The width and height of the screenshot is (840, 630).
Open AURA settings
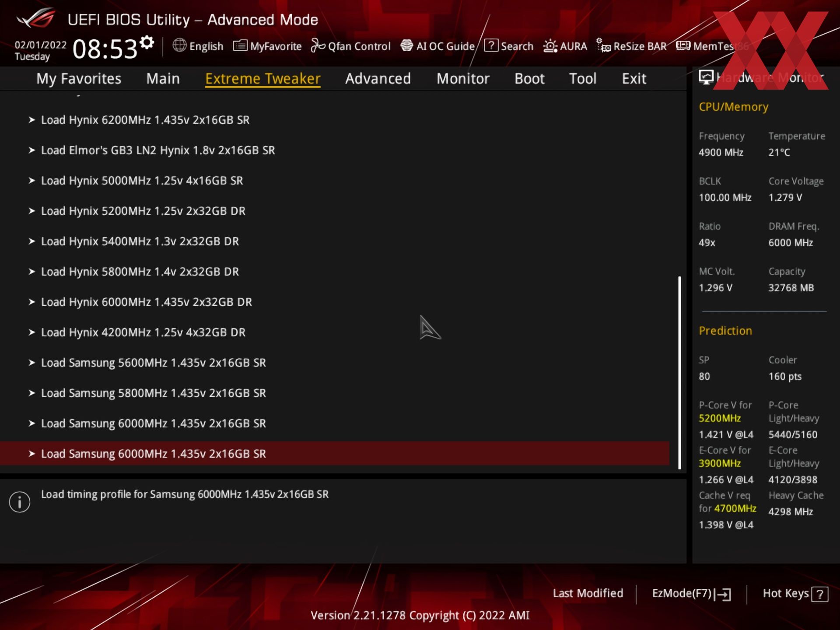[x=565, y=46]
